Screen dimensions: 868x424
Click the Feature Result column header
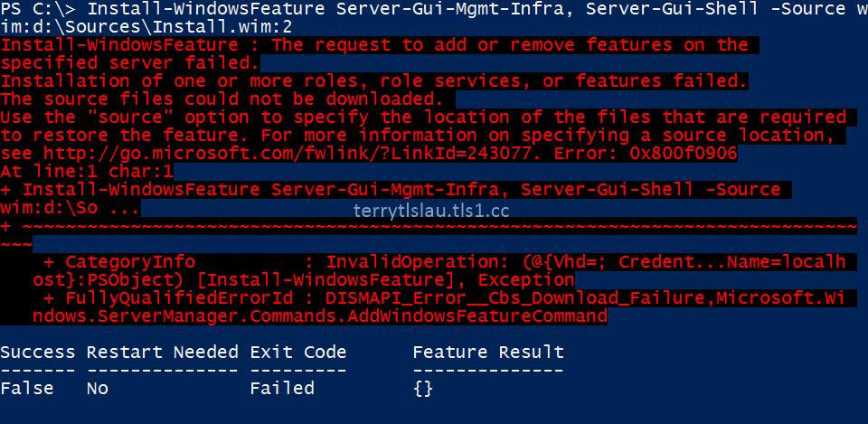[x=488, y=352]
